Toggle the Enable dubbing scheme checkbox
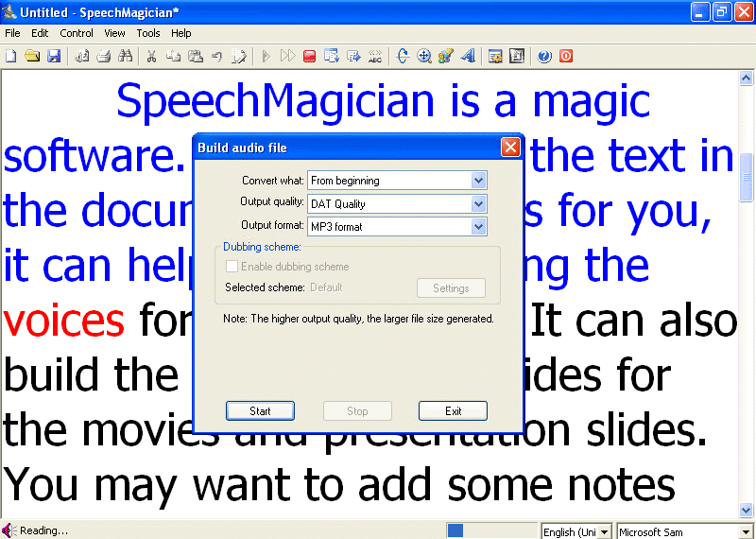Image resolution: width=756 pixels, height=539 pixels. (232, 267)
